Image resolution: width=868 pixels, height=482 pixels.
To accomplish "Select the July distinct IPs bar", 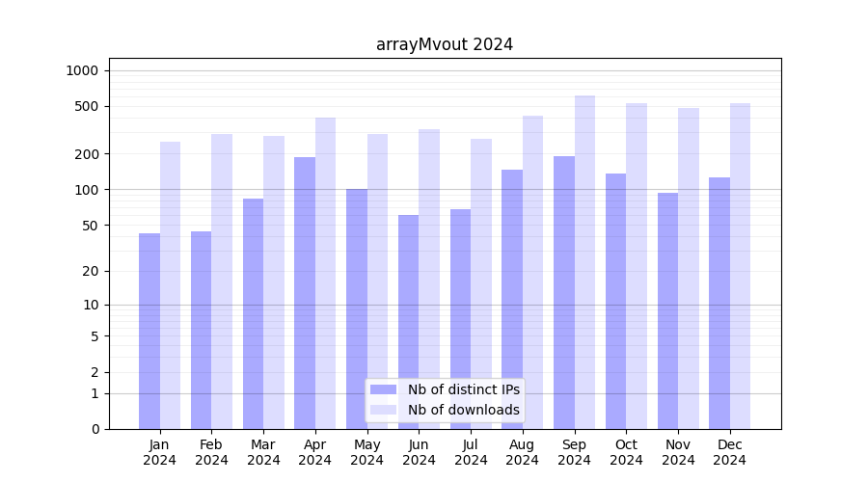I will point(460,319).
